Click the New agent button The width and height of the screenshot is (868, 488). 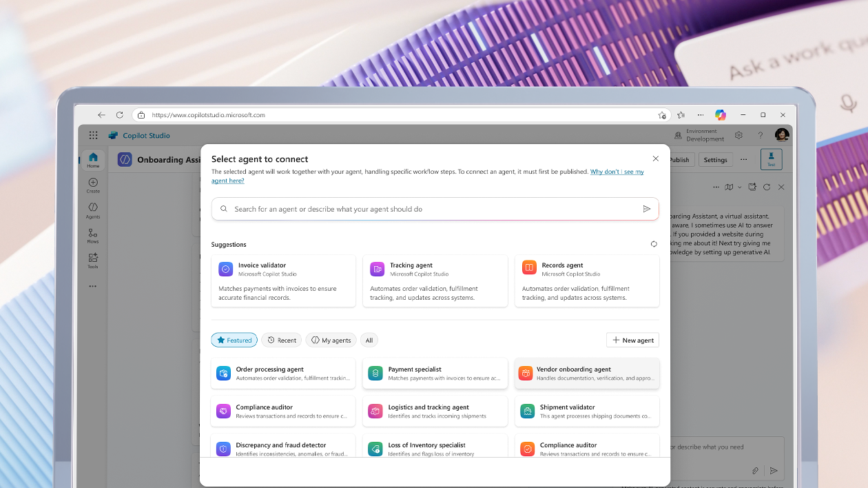click(x=632, y=340)
